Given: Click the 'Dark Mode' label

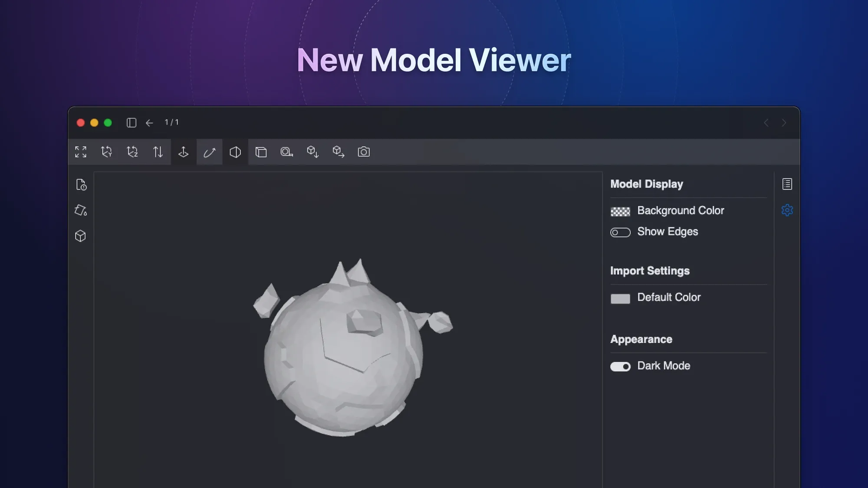Looking at the screenshot, I should tap(664, 366).
